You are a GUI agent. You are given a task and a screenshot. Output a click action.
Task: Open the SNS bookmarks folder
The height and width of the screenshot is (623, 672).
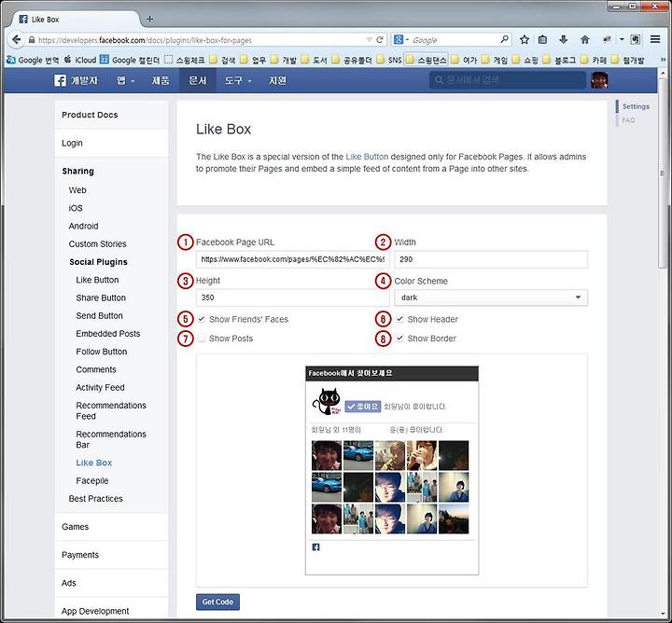(x=389, y=60)
